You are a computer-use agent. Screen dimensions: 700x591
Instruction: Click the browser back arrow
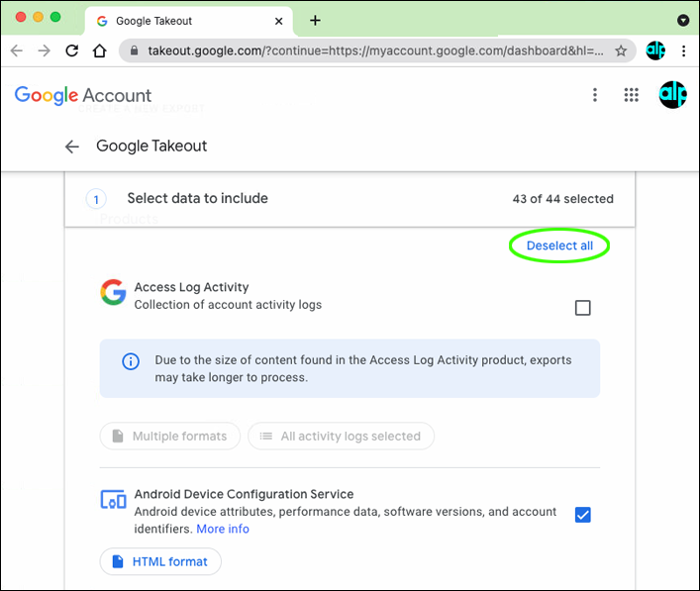click(17, 50)
